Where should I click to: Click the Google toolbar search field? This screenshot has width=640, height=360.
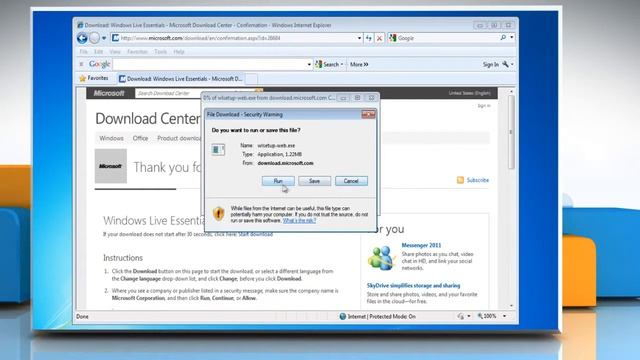(209, 64)
